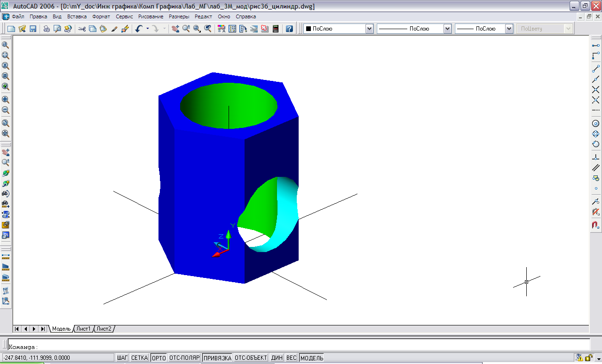This screenshot has width=602, height=364.
Task: Open a file with the Open icon
Action: (22, 29)
